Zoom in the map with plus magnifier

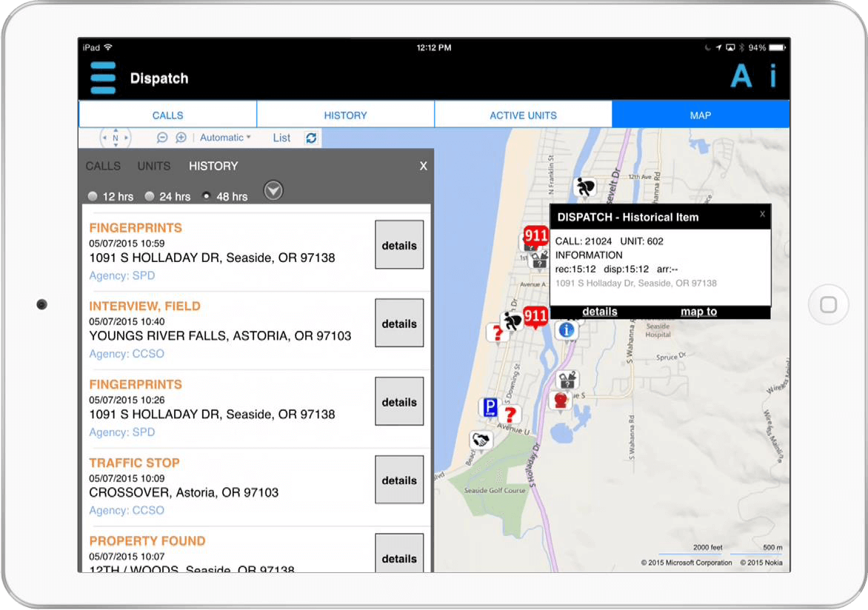(x=181, y=137)
